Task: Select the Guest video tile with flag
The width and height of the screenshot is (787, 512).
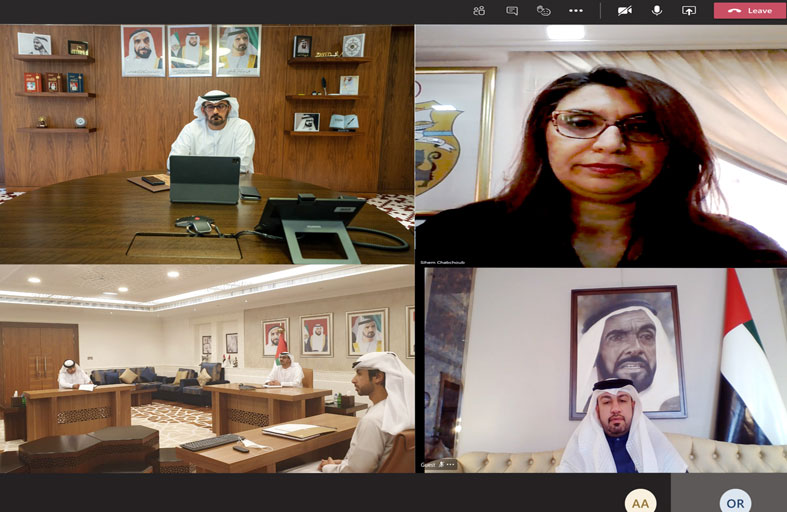Action: click(600, 369)
